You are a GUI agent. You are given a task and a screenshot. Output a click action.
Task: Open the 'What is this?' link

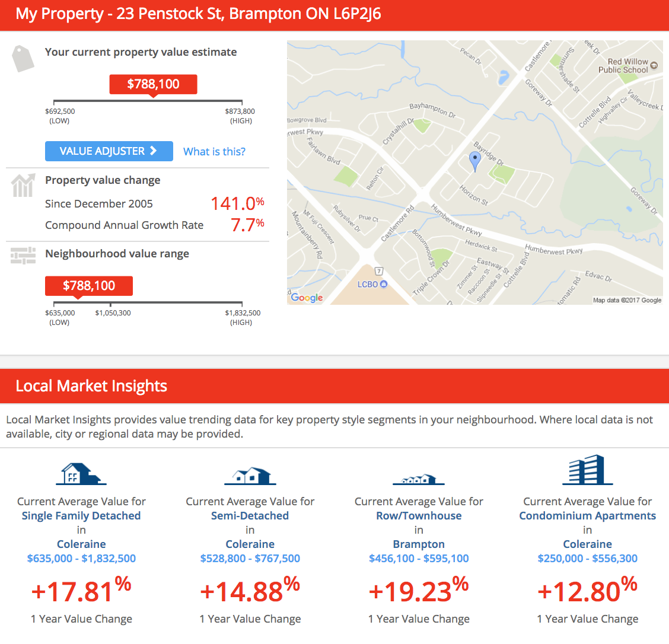click(214, 151)
